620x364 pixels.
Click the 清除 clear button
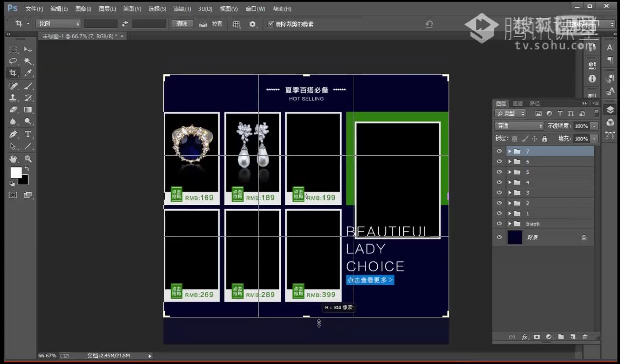point(182,24)
